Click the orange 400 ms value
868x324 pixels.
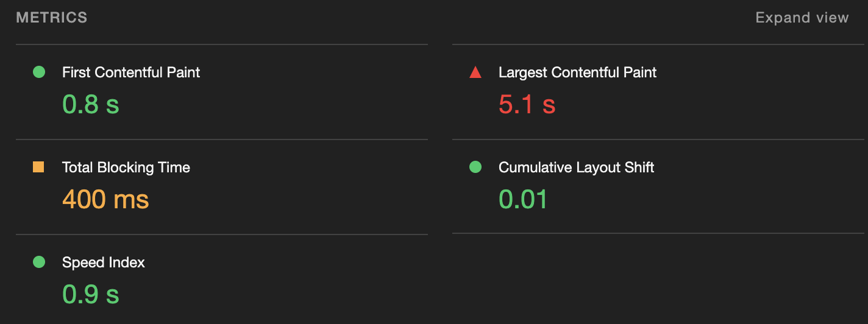point(105,200)
